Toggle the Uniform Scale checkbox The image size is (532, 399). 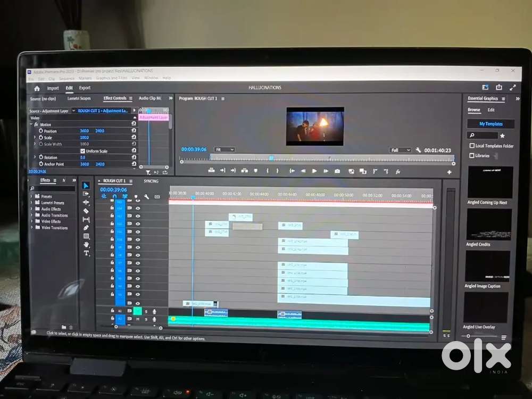82,151
